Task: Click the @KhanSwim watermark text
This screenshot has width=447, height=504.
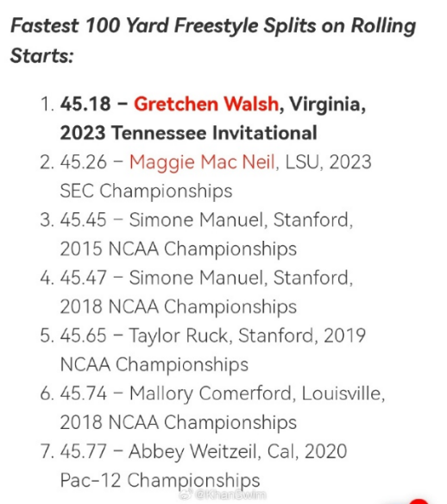Action: 230,495
